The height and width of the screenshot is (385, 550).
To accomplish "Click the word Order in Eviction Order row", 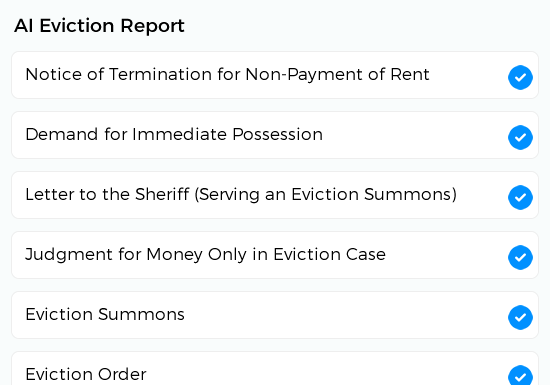I will pyautogui.click(x=122, y=374).
